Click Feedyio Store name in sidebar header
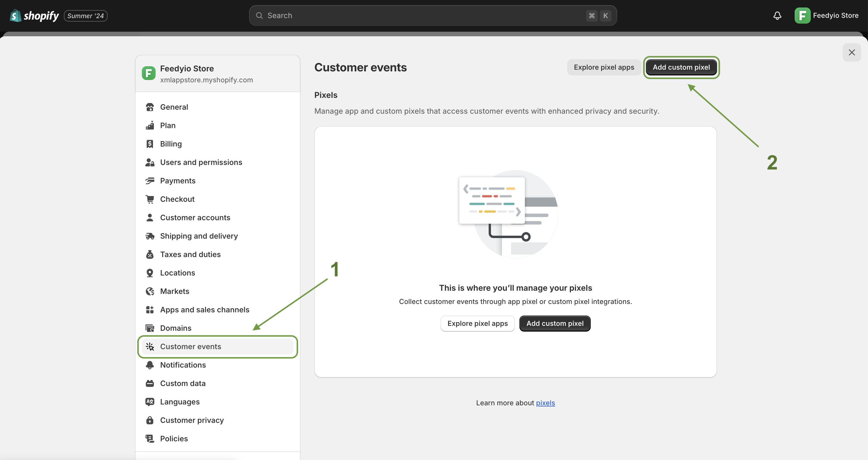This screenshot has height=460, width=868. coord(187,69)
